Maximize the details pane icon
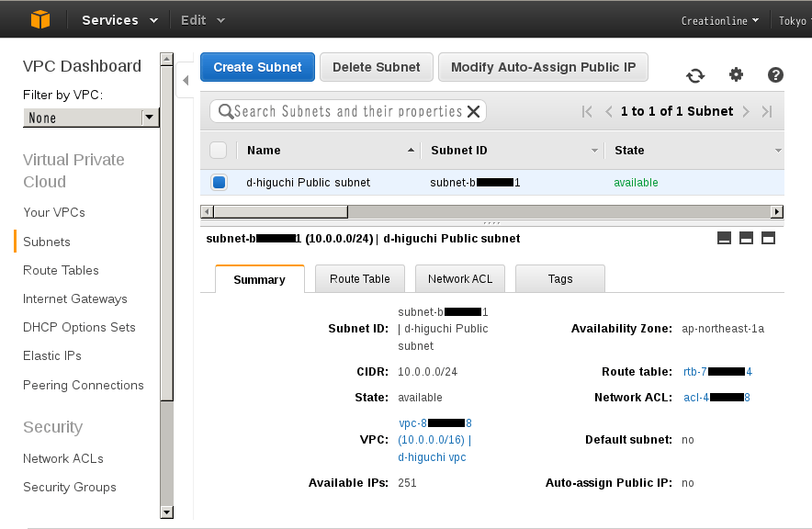Viewport: 812px width, 529px height. pyautogui.click(x=769, y=238)
